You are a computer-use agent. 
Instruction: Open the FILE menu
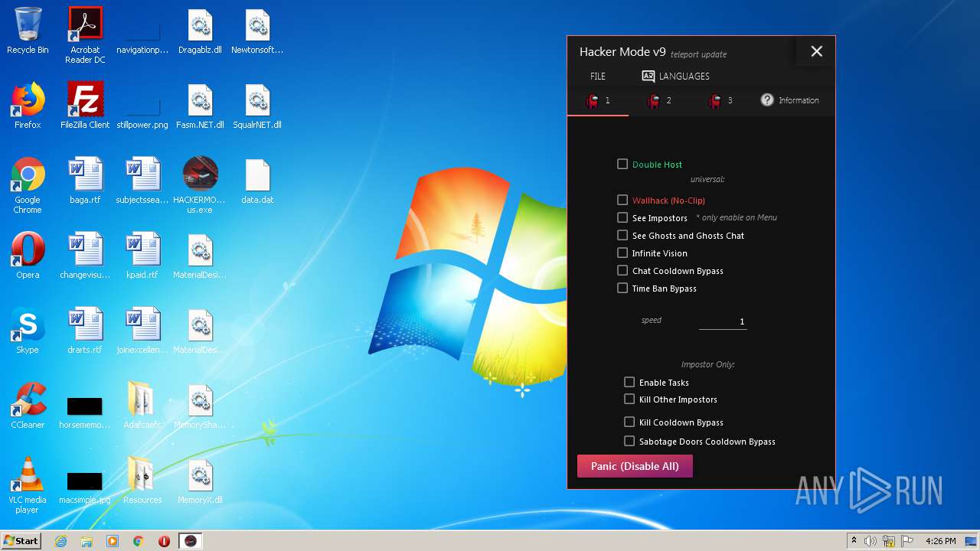point(598,76)
